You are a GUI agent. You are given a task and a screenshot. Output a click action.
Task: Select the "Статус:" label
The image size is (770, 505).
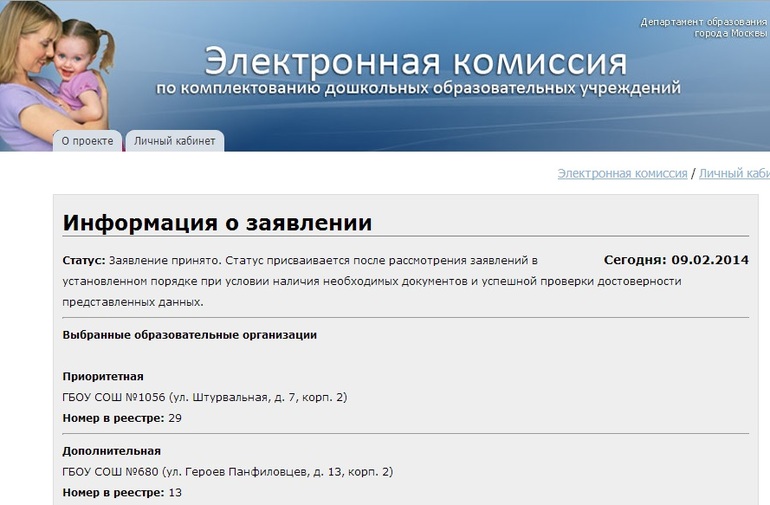pyautogui.click(x=83, y=260)
